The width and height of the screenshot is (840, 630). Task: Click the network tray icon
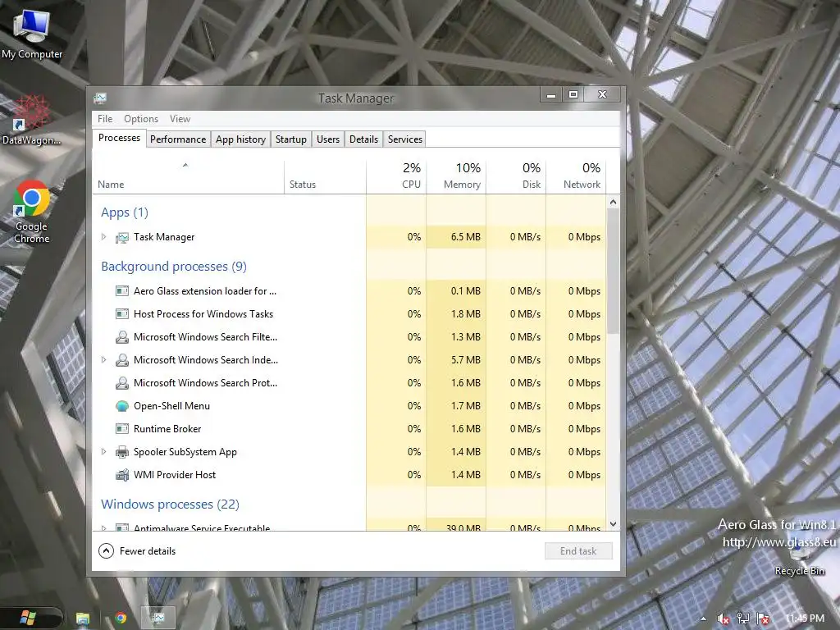743,619
